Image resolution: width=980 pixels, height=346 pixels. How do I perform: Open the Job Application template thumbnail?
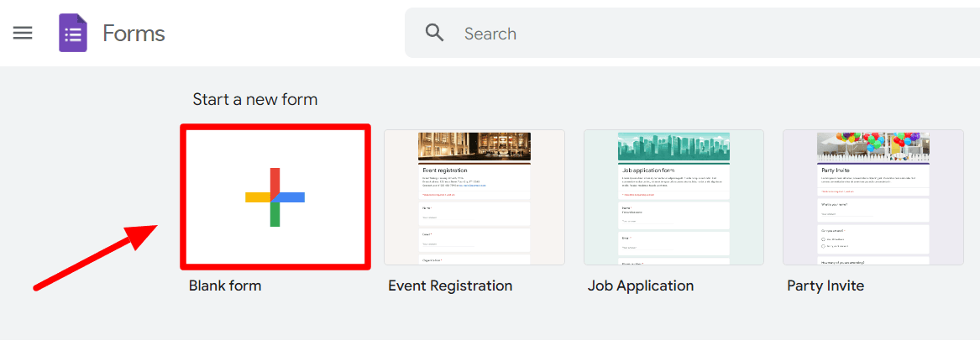(x=673, y=197)
